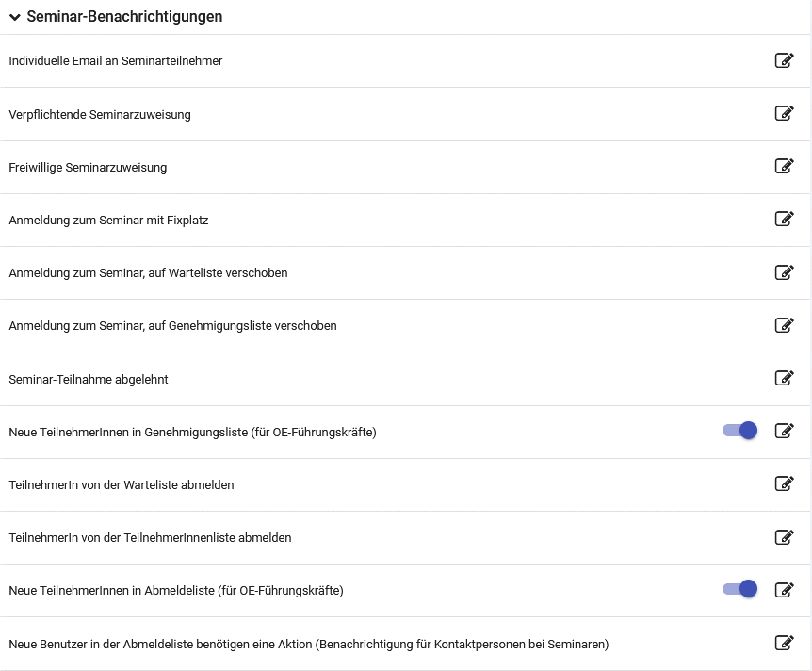
Task: Click edit icon for Verpflichtende Seminarzuweisung
Action: pyautogui.click(x=784, y=114)
